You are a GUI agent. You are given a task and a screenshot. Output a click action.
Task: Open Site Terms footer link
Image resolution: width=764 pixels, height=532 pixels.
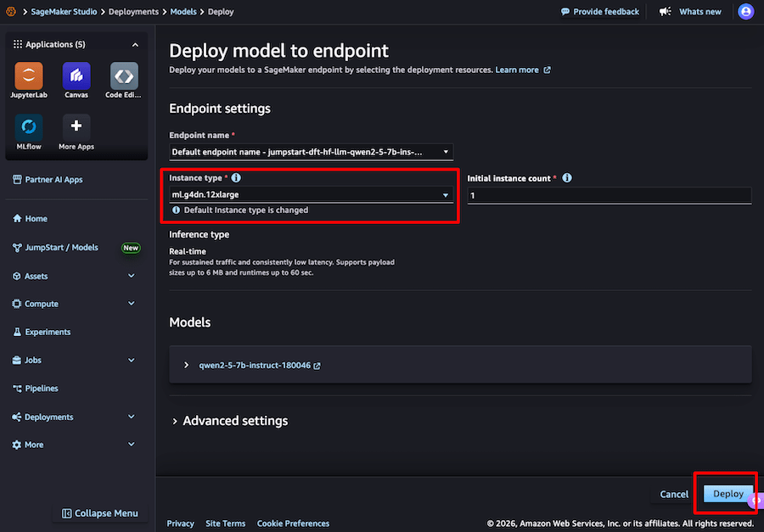[226, 524]
